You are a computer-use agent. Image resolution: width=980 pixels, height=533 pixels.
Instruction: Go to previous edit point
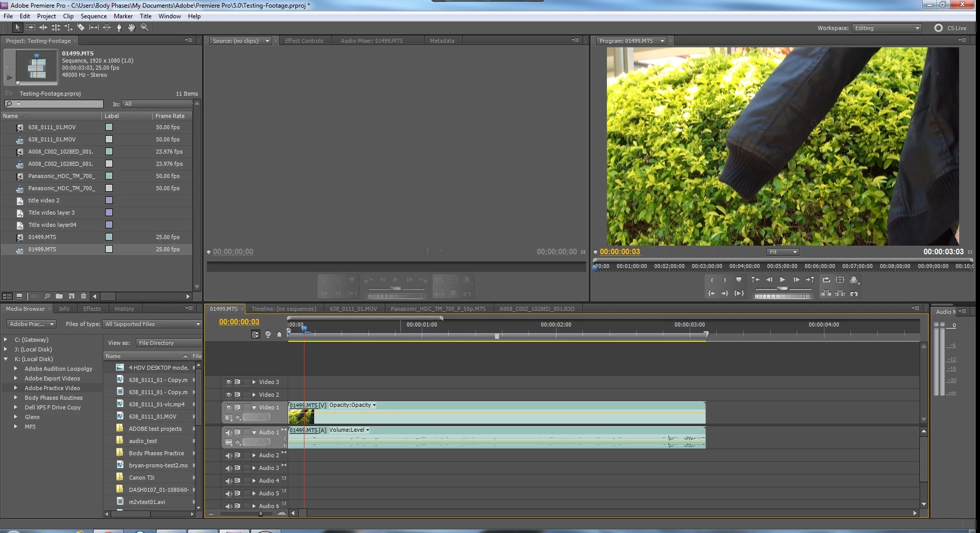pos(755,280)
